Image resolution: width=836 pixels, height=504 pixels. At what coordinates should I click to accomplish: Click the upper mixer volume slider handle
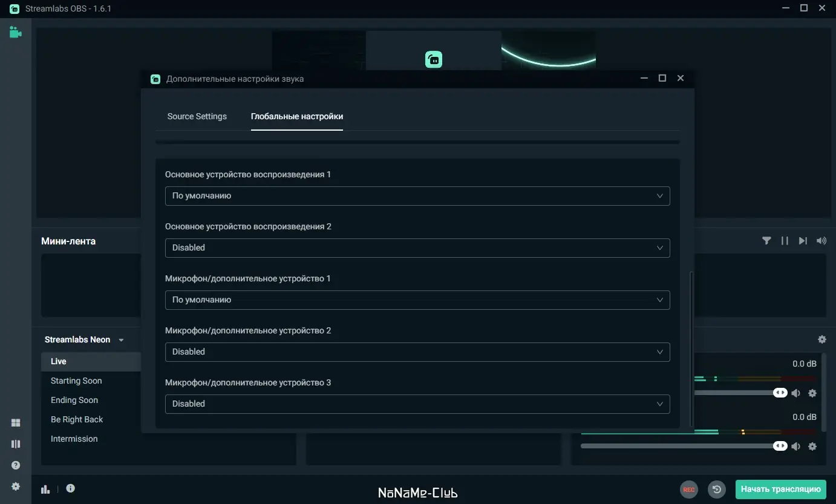[780, 393]
